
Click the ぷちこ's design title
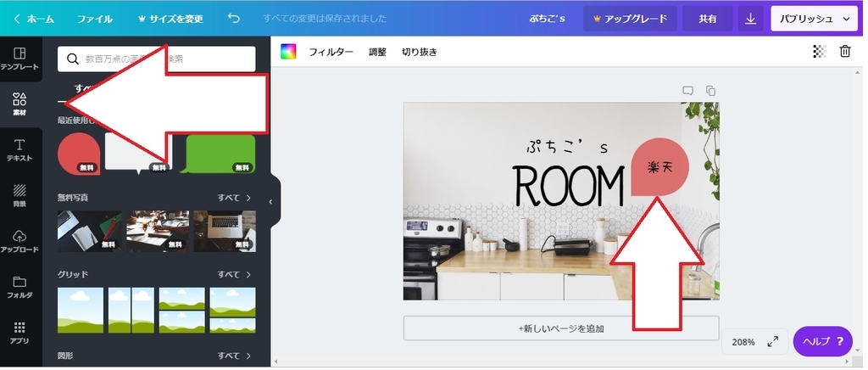(x=546, y=19)
